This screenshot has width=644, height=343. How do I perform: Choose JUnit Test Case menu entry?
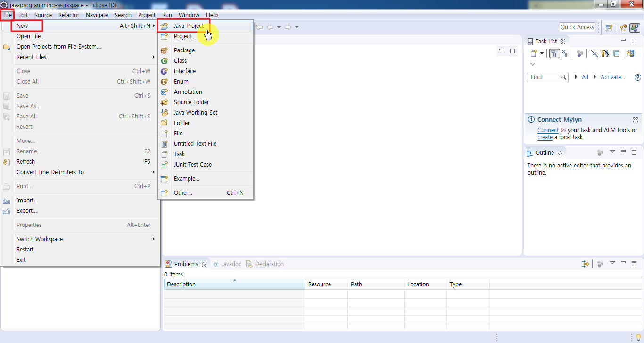pos(206,165)
